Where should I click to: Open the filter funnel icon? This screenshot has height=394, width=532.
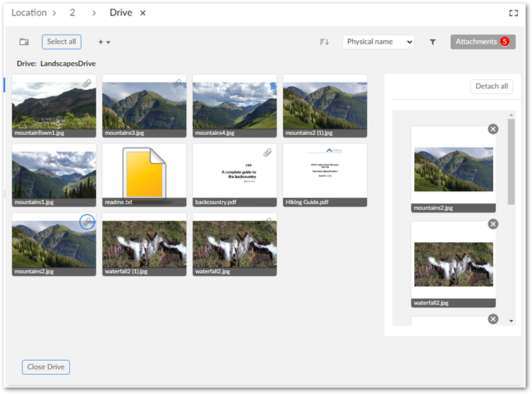tap(433, 42)
